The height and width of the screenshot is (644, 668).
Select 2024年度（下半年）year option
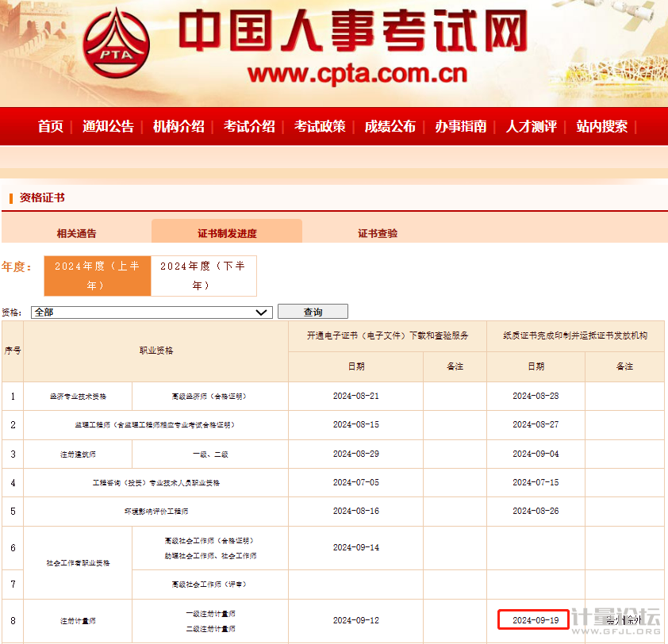click(x=204, y=275)
